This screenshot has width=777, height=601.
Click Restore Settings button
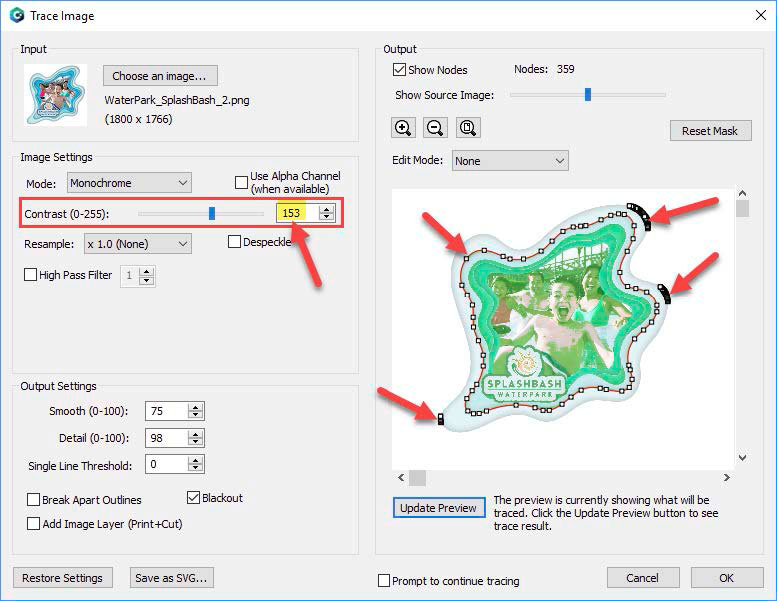[x=63, y=578]
